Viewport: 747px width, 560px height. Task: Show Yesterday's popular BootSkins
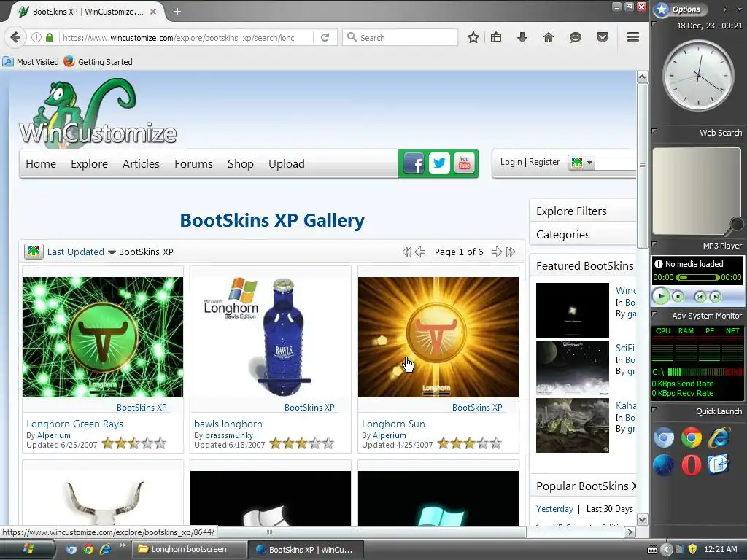click(x=554, y=508)
